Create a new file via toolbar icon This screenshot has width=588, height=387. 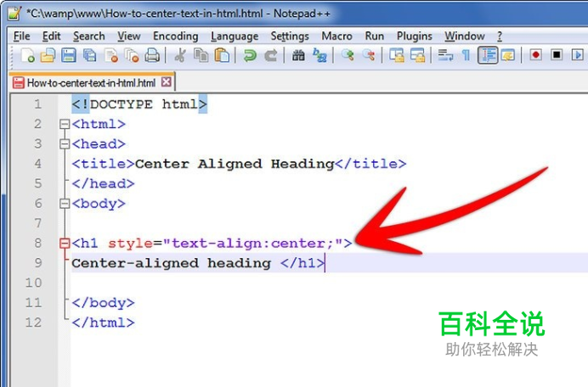point(28,56)
